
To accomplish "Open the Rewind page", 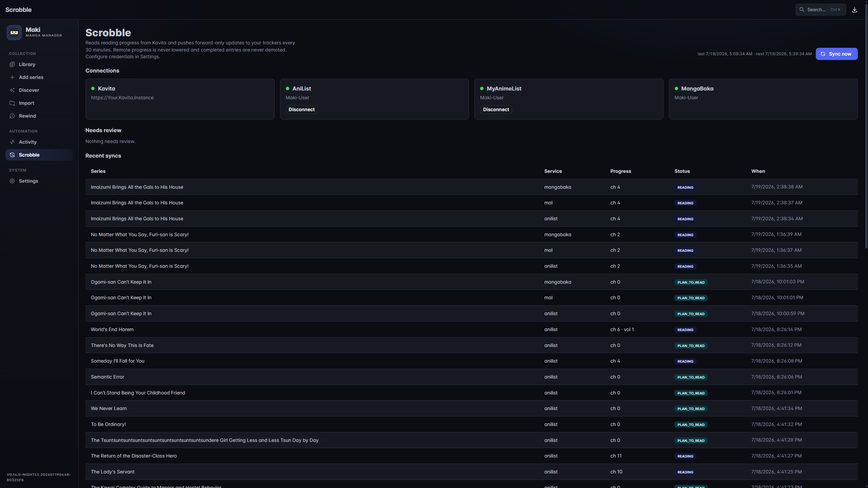I will tap(39, 116).
